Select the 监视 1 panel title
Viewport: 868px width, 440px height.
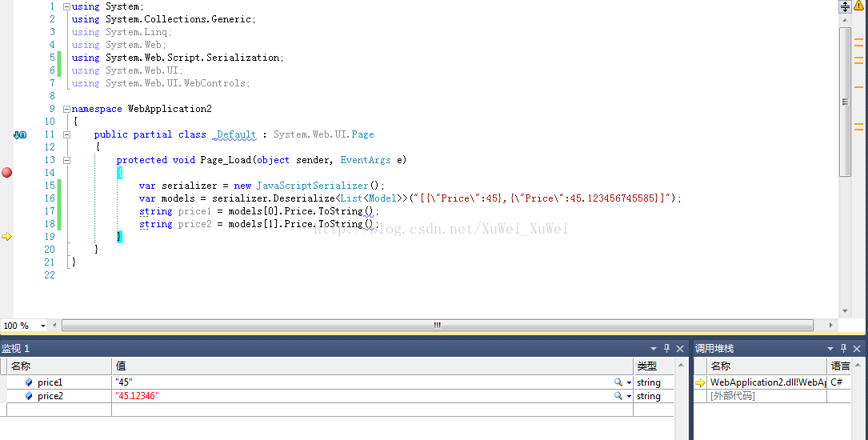15,348
